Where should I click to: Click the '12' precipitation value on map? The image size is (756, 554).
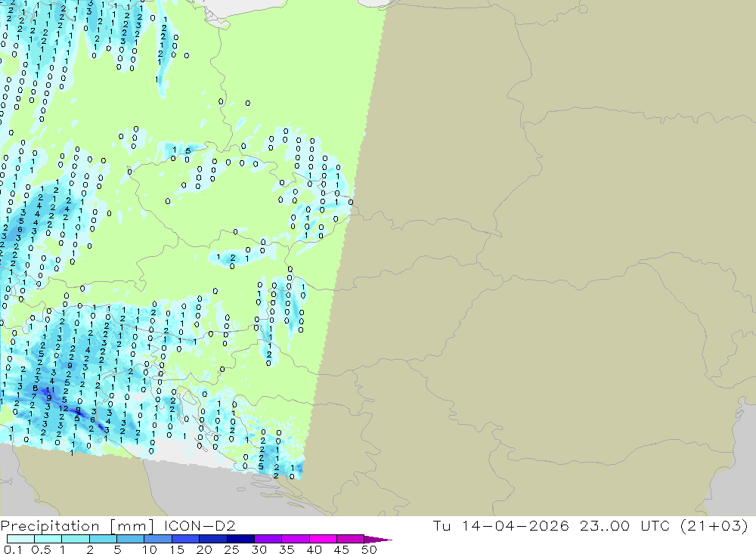64,408
